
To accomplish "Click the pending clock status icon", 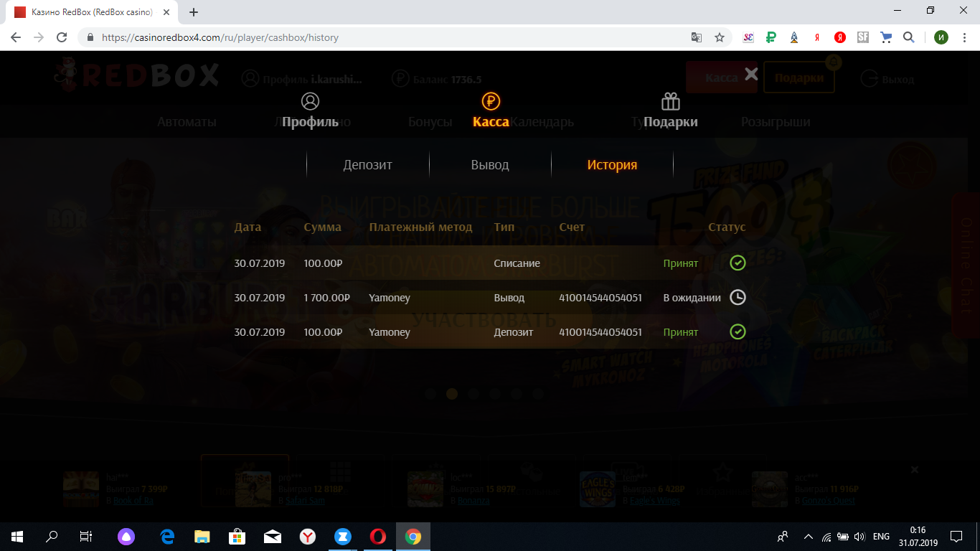I will [738, 297].
